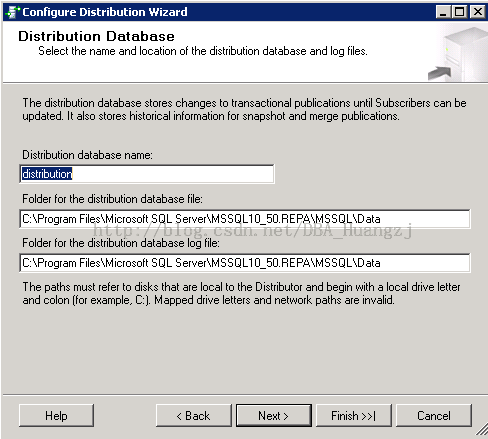Image resolution: width=488 pixels, height=439 pixels.
Task: Click the 'Folder for the distribution database log file:' label
Action: 121,243
